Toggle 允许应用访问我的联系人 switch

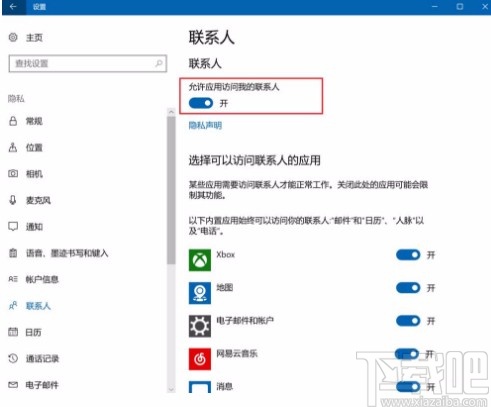point(201,103)
